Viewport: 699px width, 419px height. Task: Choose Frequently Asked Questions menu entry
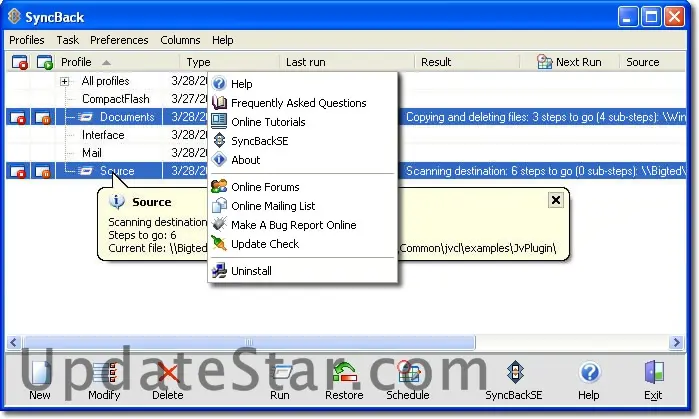(x=303, y=103)
